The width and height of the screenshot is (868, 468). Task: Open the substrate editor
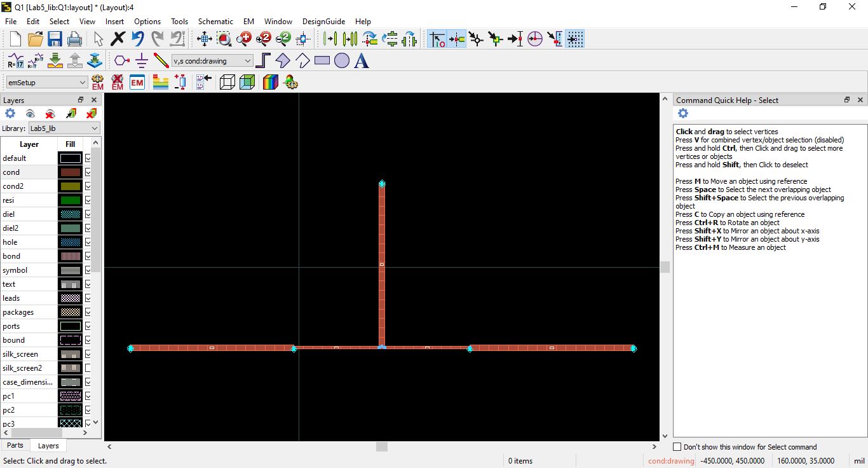(x=160, y=82)
